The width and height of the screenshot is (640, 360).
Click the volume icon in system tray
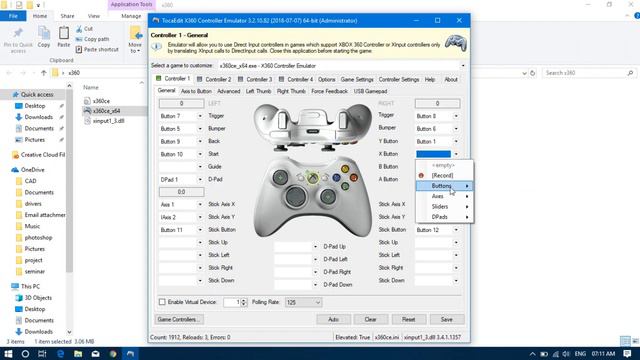[566, 354]
